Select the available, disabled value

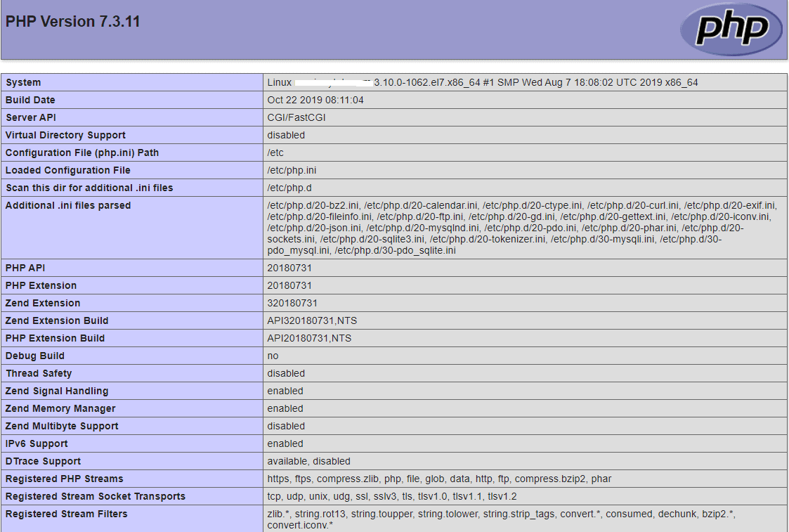(x=309, y=462)
